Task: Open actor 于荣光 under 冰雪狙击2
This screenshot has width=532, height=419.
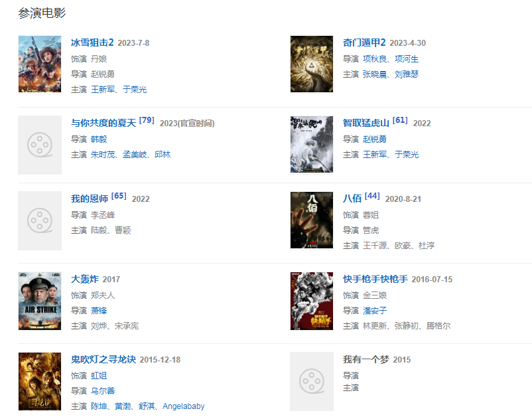Action: coord(135,89)
